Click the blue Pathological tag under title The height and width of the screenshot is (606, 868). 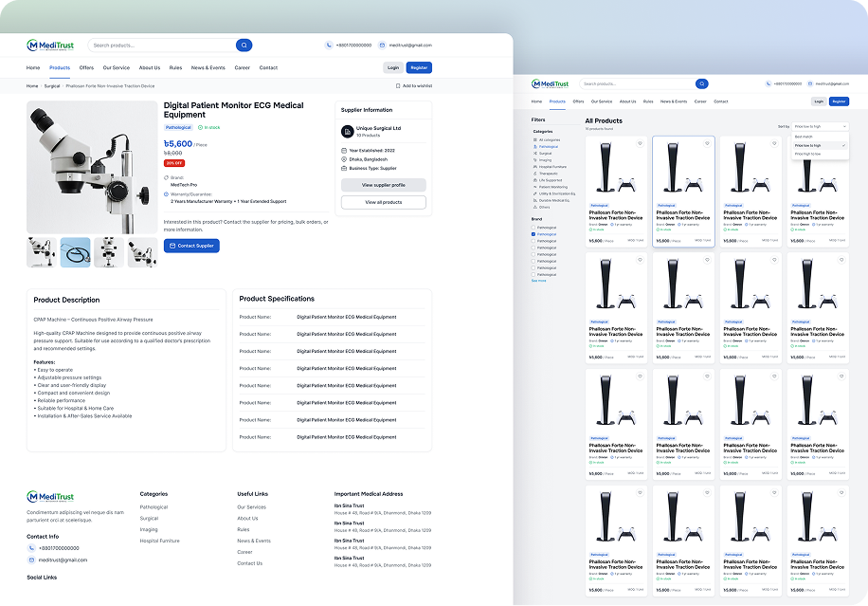coord(178,127)
